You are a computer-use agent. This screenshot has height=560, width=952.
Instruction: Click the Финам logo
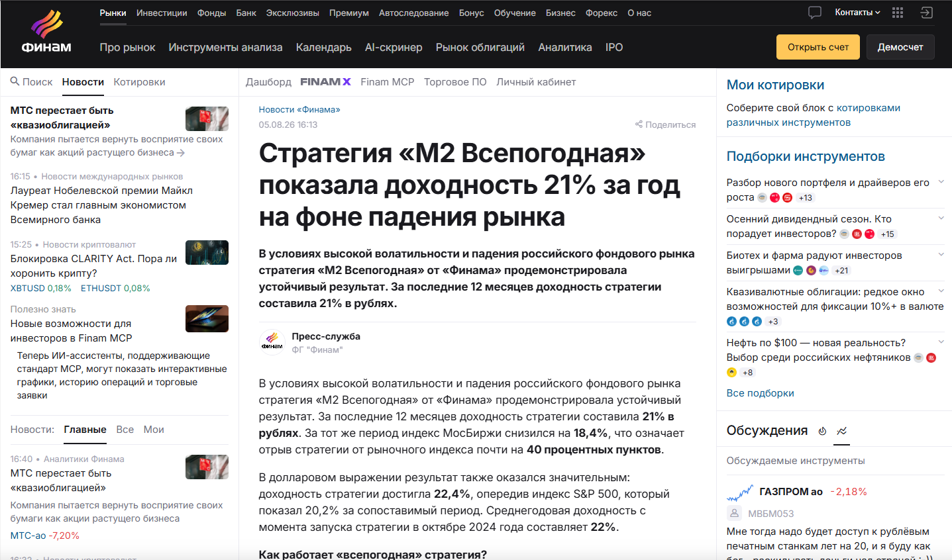[46, 32]
